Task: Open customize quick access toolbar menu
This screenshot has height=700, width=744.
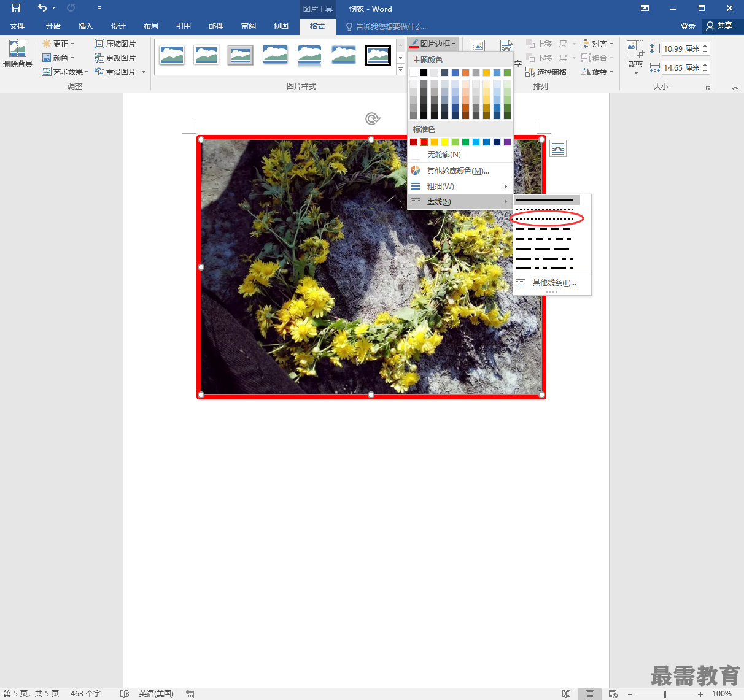Action: 99,9
